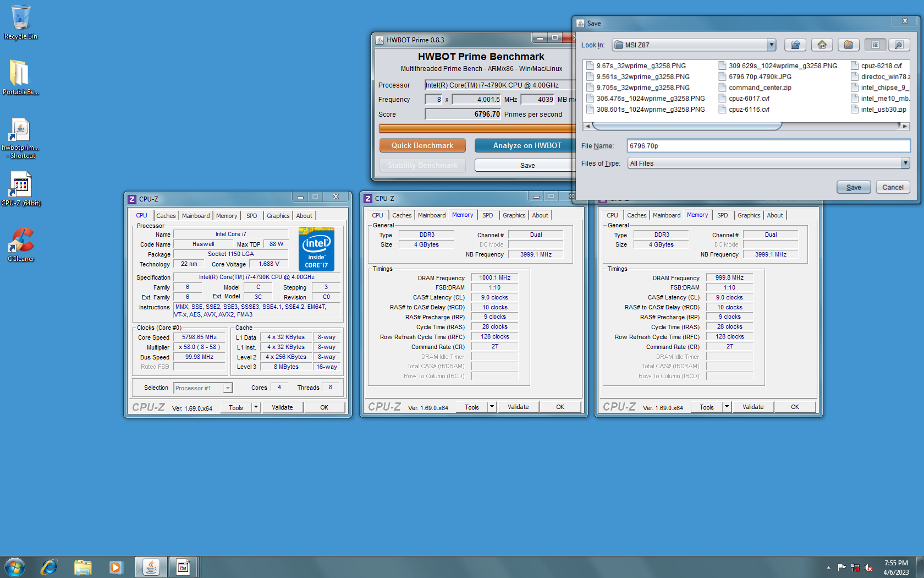
Task: Click Memory tab in left CPU-Z window
Action: pyautogui.click(x=227, y=216)
